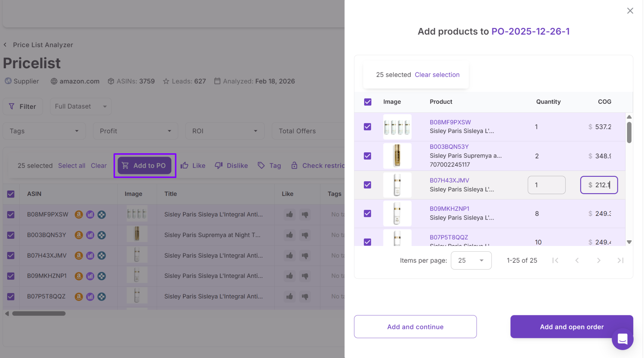Open the Items per page selector
This screenshot has height=358, width=644.
point(471,260)
